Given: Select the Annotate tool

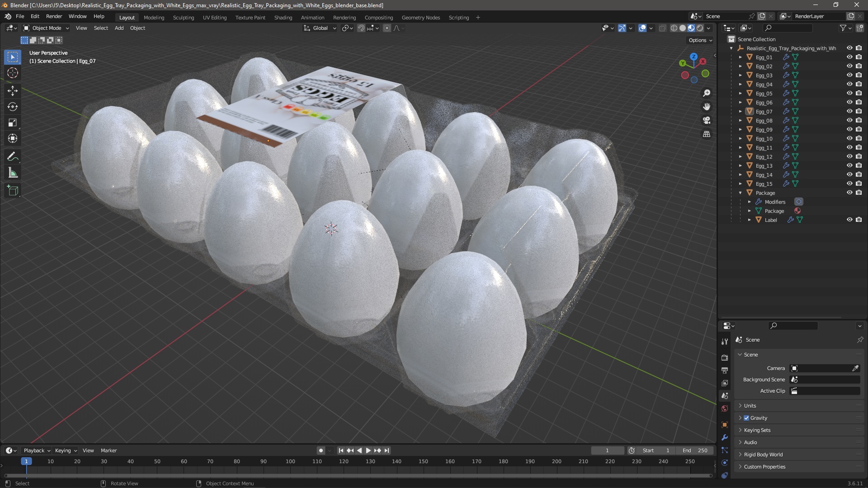Looking at the screenshot, I should pyautogui.click(x=13, y=157).
